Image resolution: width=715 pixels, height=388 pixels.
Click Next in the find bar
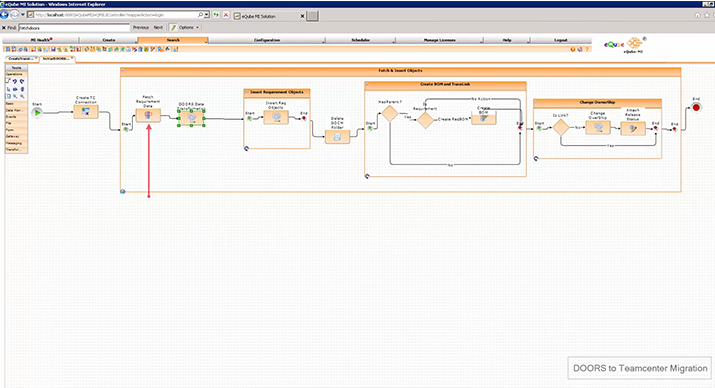click(x=158, y=27)
